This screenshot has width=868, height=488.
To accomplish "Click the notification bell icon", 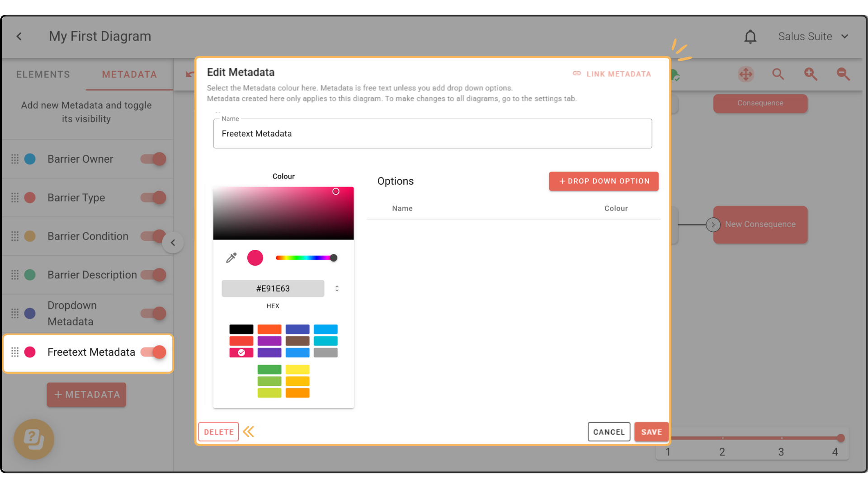I will click(x=750, y=37).
